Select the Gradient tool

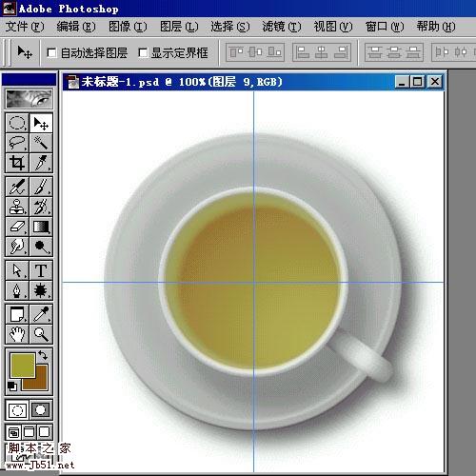tap(41, 227)
